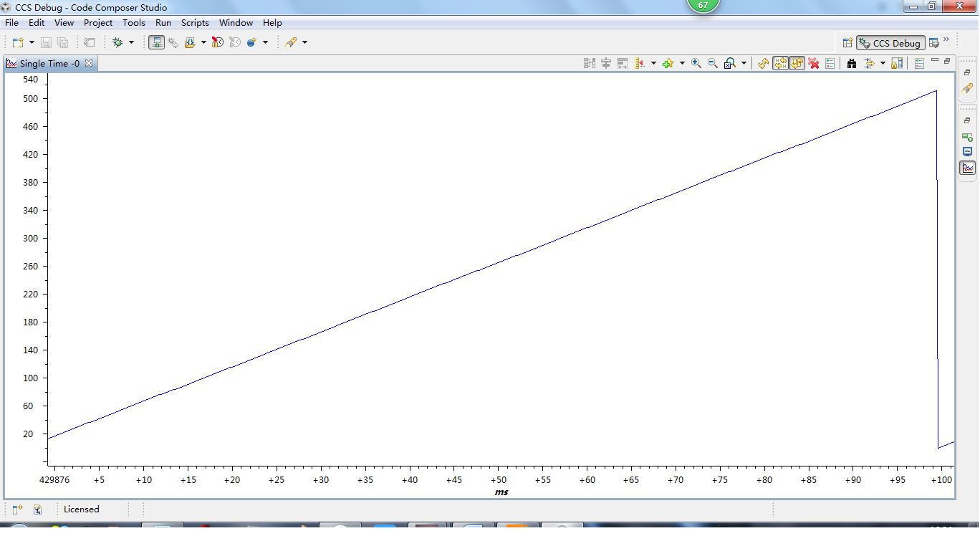This screenshot has height=536, width=980.
Task: Open graph properties icon left of binoculars
Action: (830, 64)
